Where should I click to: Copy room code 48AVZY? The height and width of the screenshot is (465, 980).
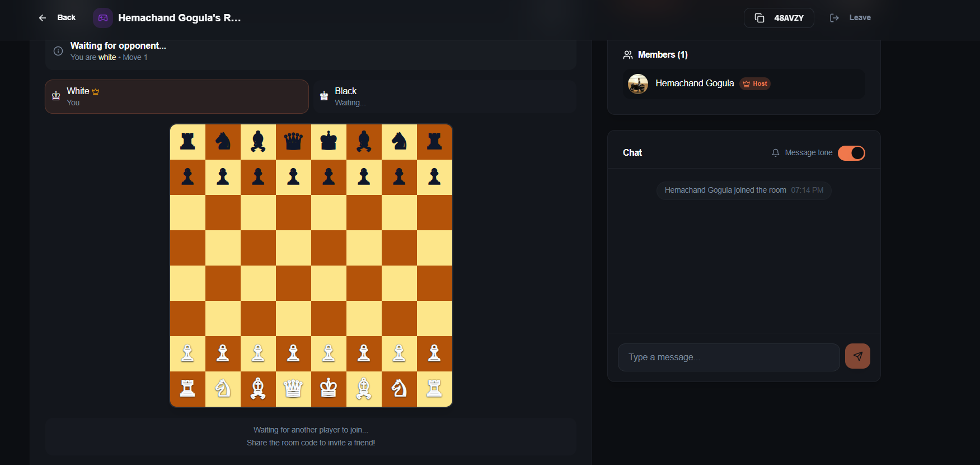tap(779, 18)
